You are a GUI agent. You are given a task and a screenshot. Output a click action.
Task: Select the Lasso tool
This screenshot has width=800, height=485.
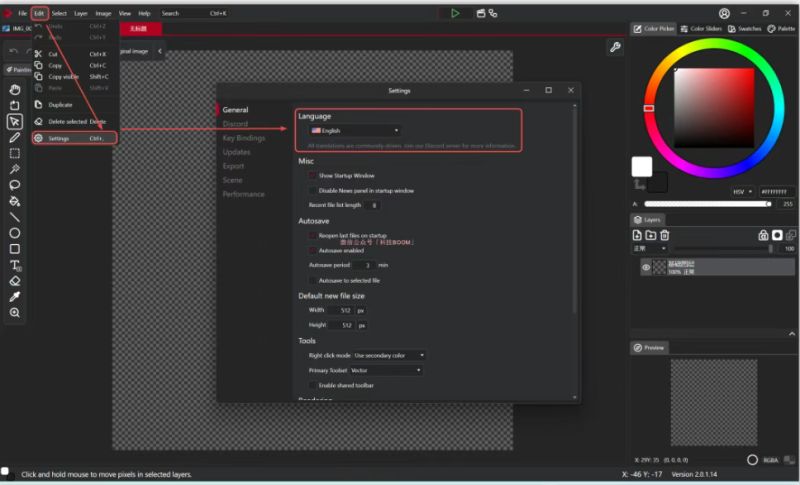click(x=15, y=185)
